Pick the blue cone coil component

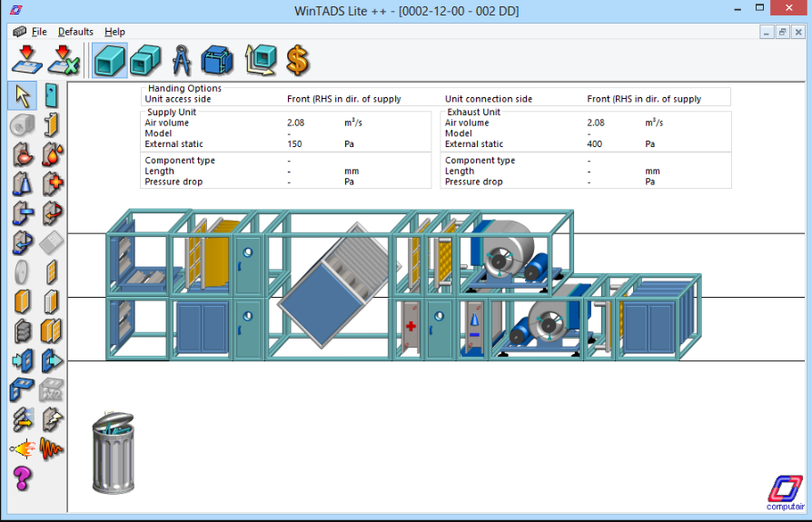(23, 184)
